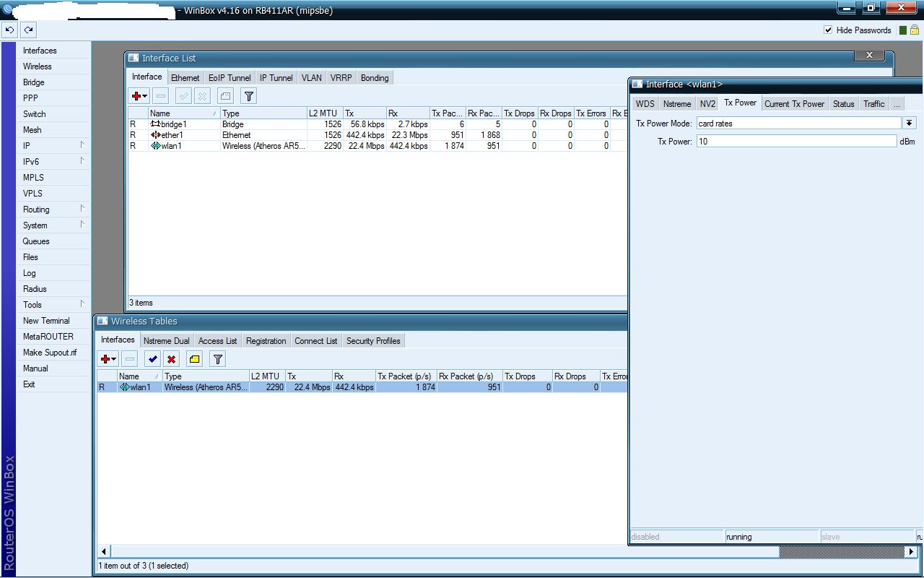Image resolution: width=924 pixels, height=578 pixels.
Task: Expand the Routing submenu in the sidebar
Action: tap(82, 209)
